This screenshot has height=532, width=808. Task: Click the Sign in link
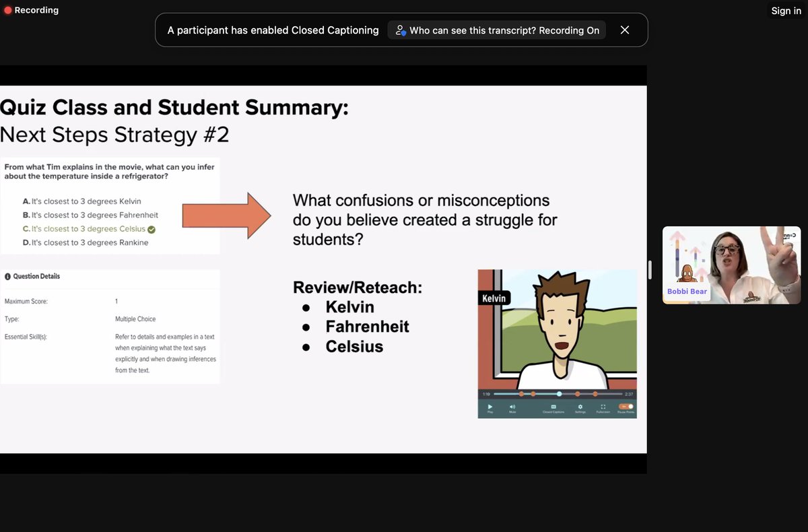coord(786,11)
